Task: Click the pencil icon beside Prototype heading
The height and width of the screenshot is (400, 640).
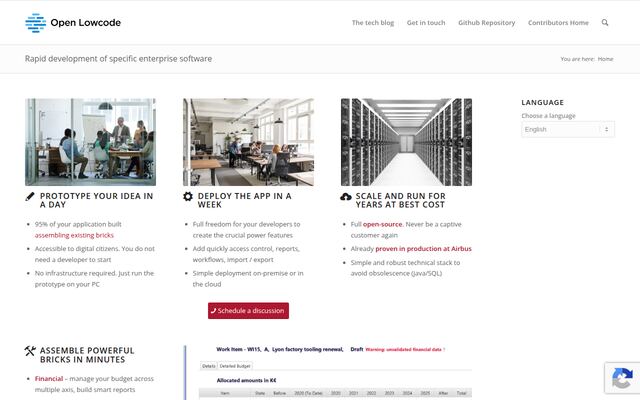Action: 30,196
